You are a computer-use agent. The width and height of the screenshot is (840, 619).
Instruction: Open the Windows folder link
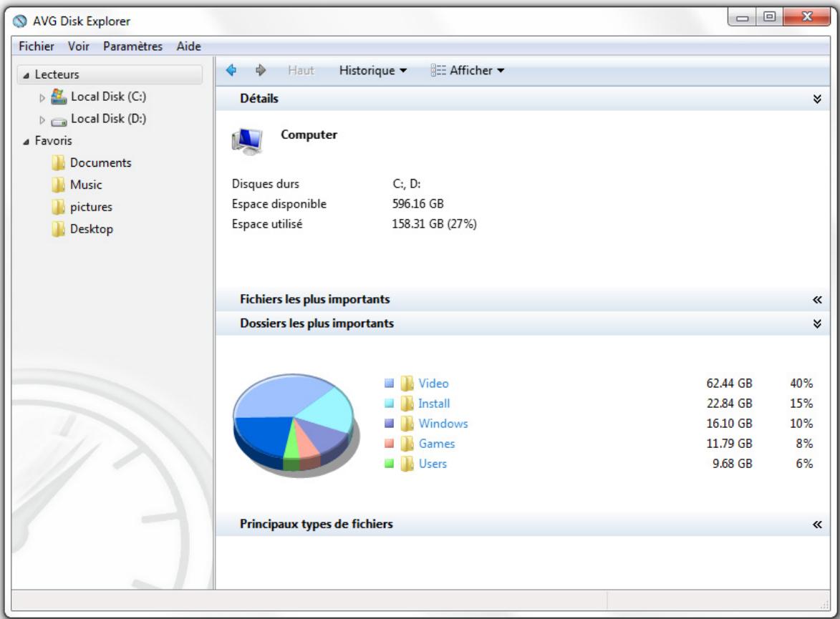point(443,424)
